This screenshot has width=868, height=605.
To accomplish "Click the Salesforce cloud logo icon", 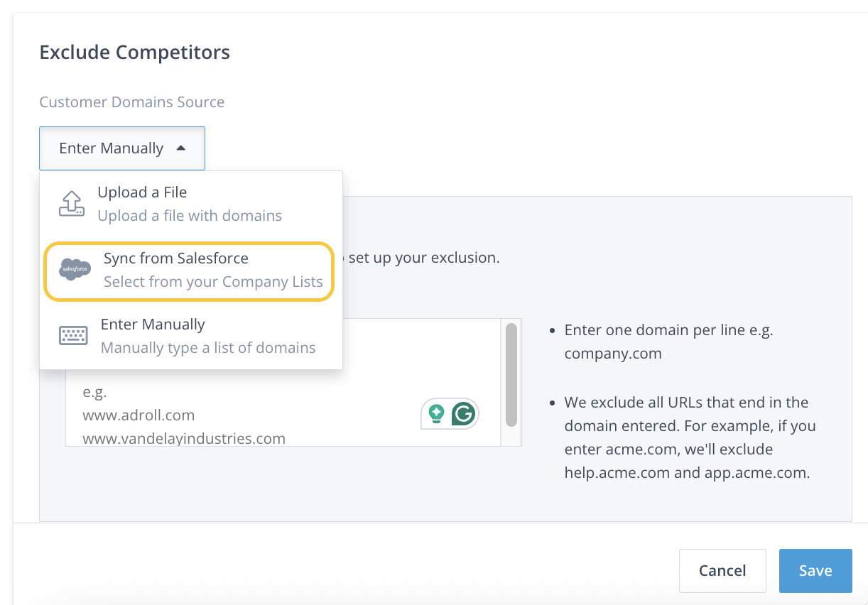I will tap(75, 270).
